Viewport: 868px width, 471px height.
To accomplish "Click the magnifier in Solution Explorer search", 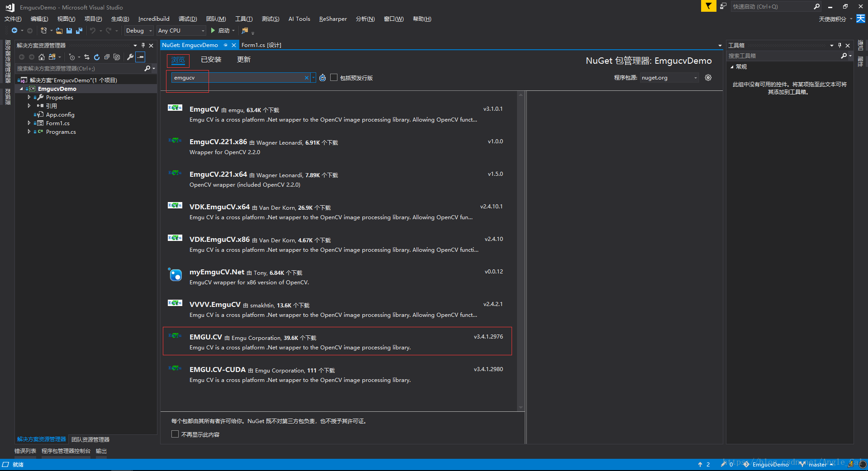I will [x=147, y=68].
